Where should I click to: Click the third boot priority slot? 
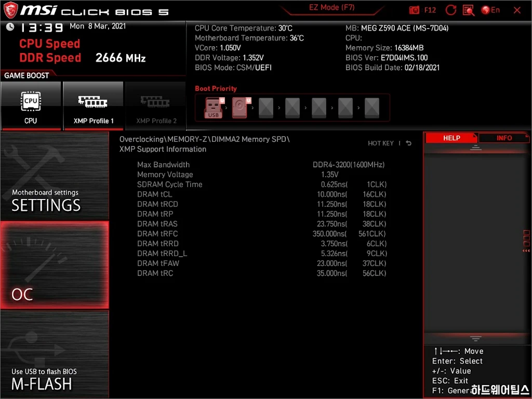266,108
